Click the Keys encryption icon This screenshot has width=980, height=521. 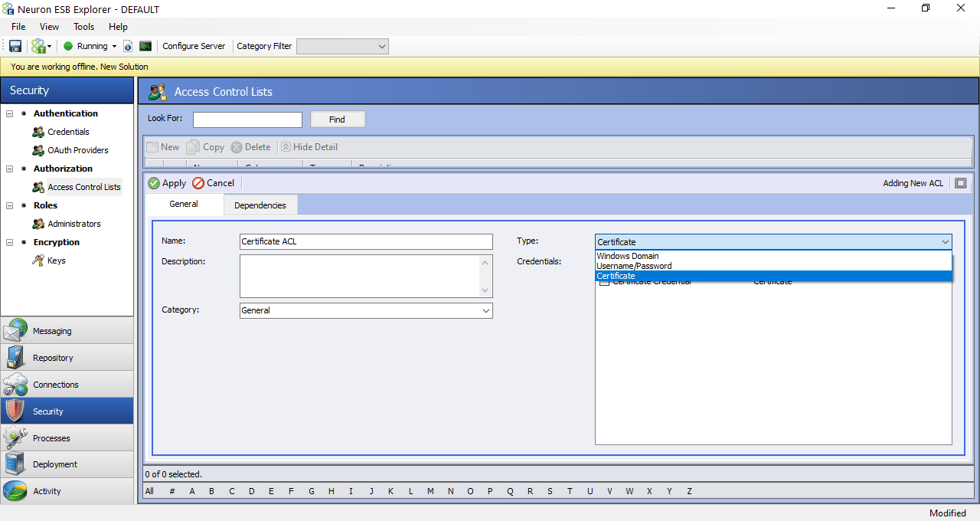(x=38, y=260)
